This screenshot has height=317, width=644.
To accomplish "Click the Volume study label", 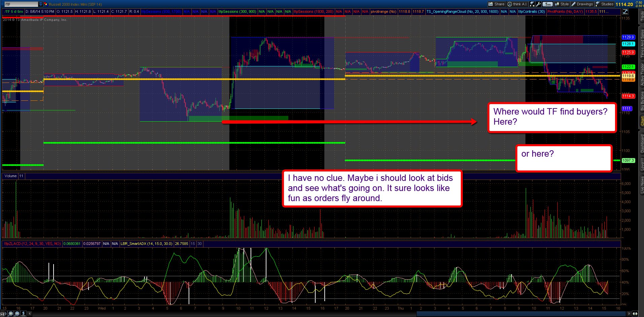I will 10,176.
